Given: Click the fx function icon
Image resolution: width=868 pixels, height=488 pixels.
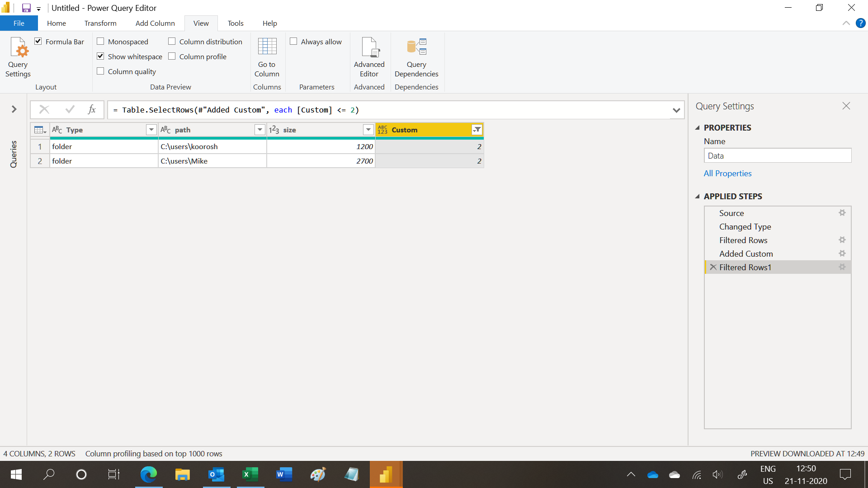Looking at the screenshot, I should (x=92, y=109).
